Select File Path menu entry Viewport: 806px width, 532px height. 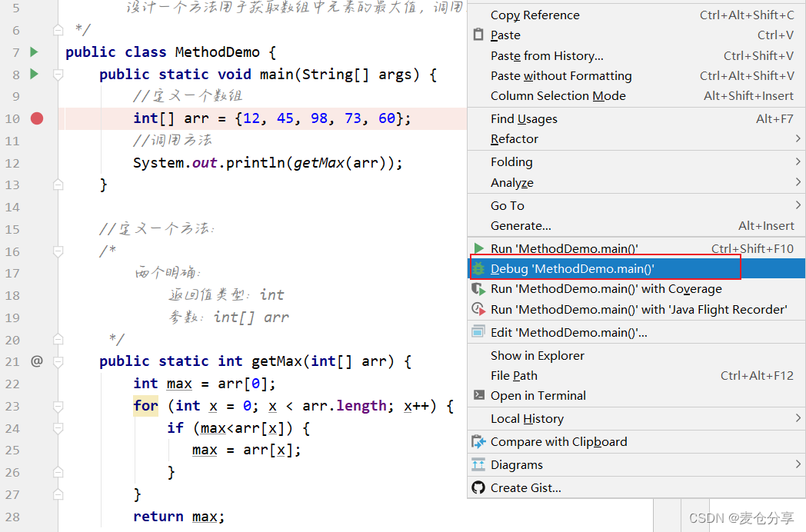tap(636, 375)
